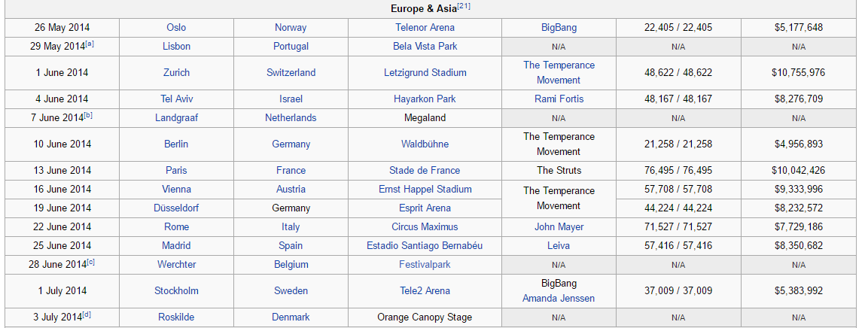Viewport: 868px width, 328px height.
Task: Open Estadio Santiago Bernabéu link
Action: click(x=425, y=245)
